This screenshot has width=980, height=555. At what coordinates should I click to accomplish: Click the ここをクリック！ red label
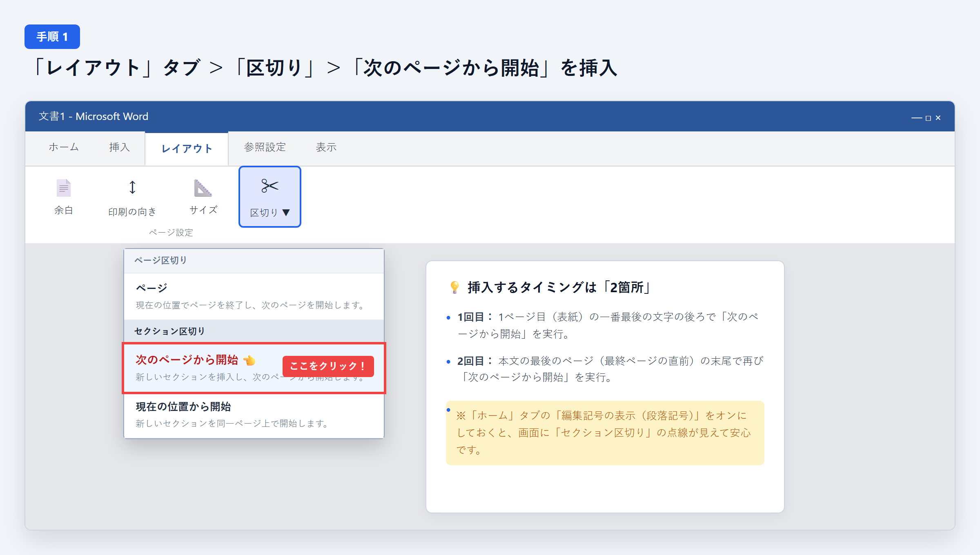(328, 366)
